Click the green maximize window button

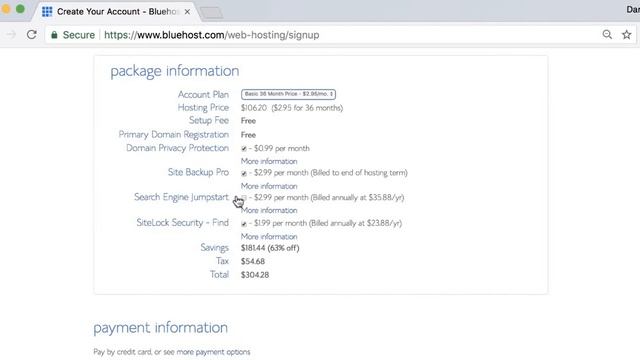click(x=20, y=9)
